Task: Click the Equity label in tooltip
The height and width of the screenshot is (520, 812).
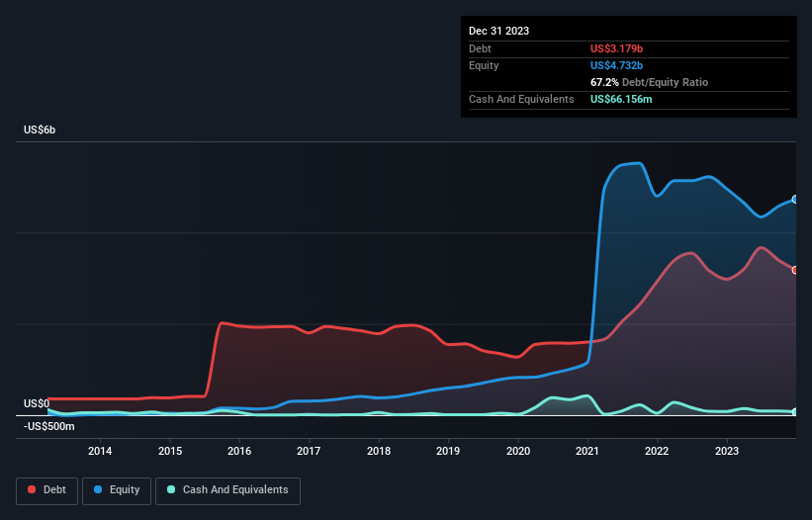Action: [x=484, y=65]
